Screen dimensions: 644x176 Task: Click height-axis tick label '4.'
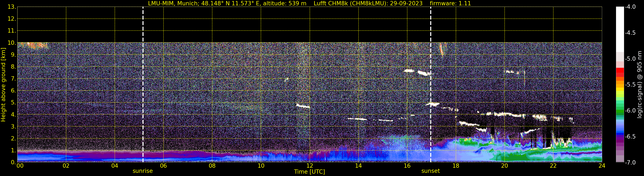[x=13, y=114]
